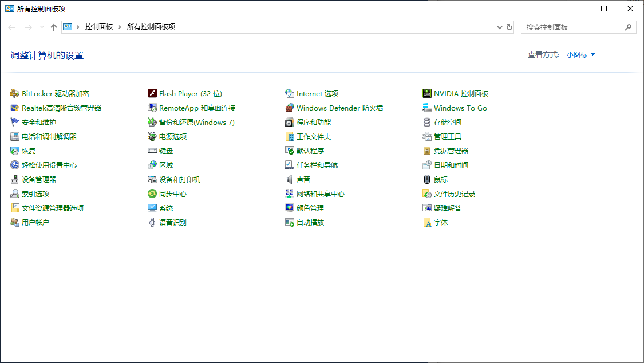Click the 鼠标 icon
The width and height of the screenshot is (644, 363).
coord(426,179)
